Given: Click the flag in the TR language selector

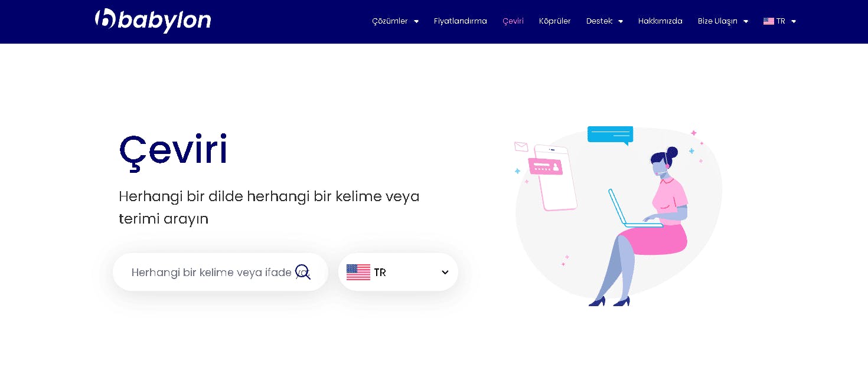Looking at the screenshot, I should click(358, 272).
